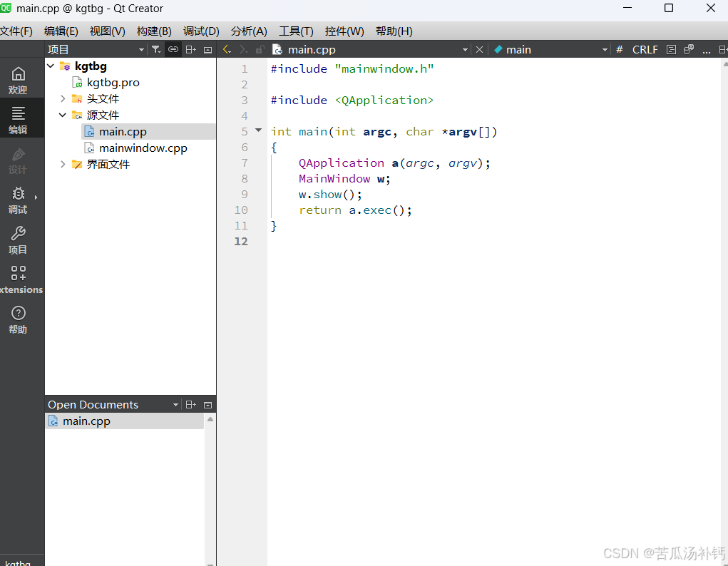Switch to 调试 (Debug) mode
This screenshot has height=566, width=728.
click(x=18, y=200)
